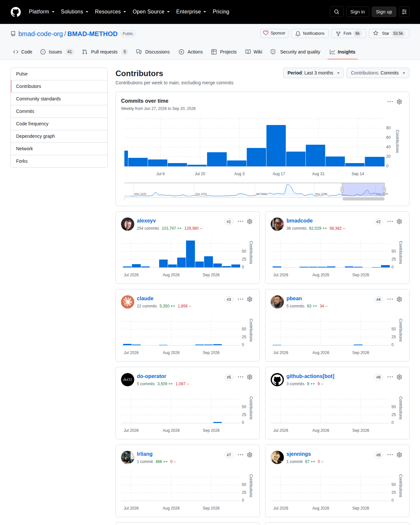This screenshot has width=420, height=525.
Task: Open three-dot menu on alexeyv card
Action: coord(241,221)
